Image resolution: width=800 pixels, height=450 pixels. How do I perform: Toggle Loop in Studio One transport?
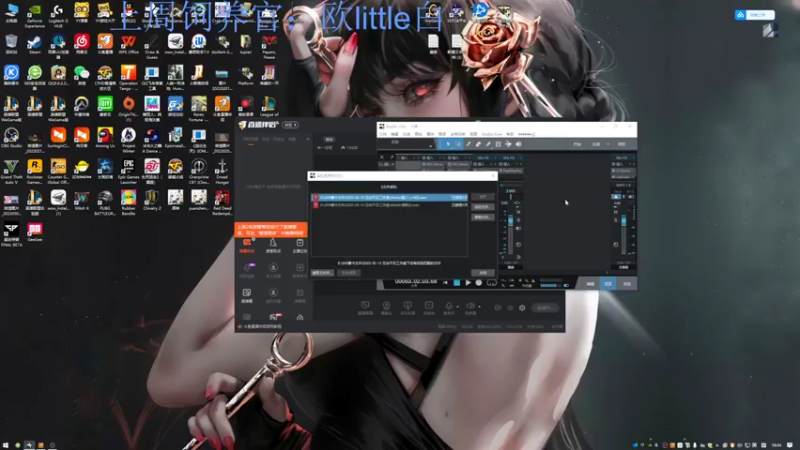click(491, 283)
